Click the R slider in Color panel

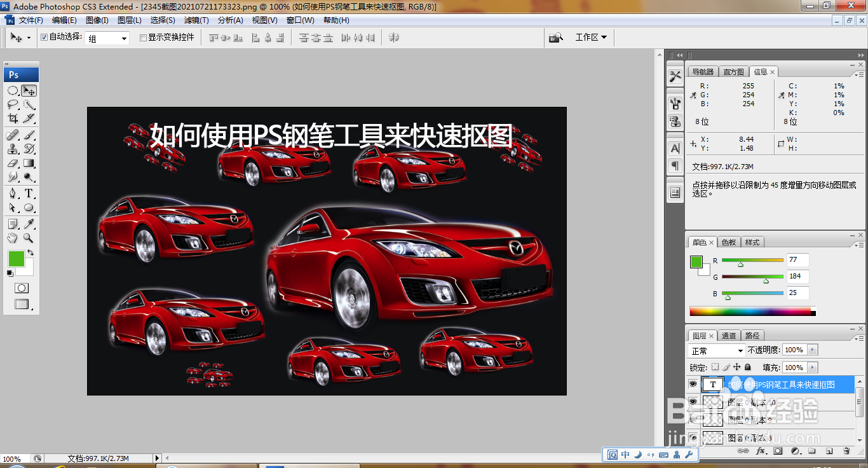point(752,260)
